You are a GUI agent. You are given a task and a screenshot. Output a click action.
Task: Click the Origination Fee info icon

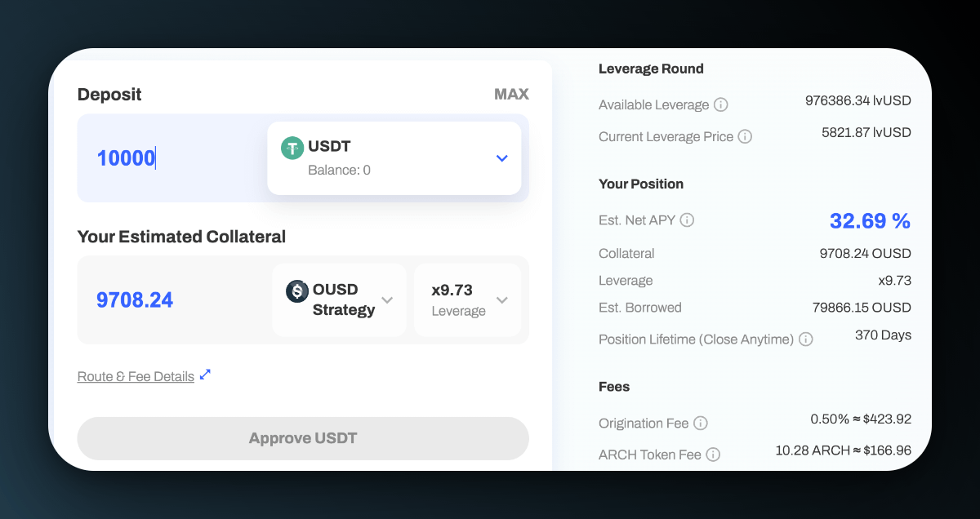(x=701, y=424)
